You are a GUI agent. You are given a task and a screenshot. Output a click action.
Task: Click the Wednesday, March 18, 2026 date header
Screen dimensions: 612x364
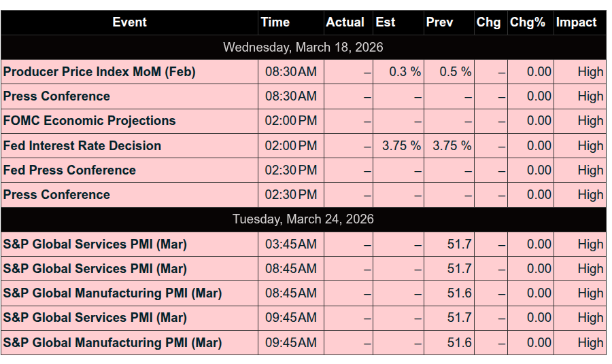pyautogui.click(x=303, y=48)
